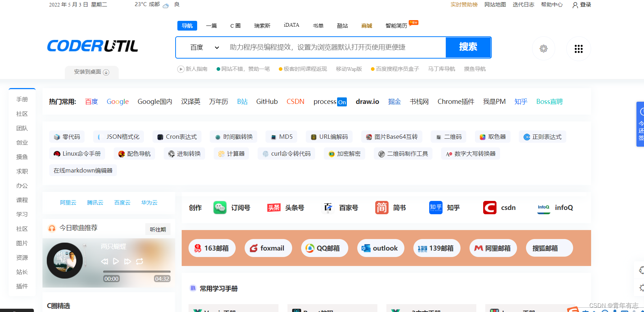Click the 搜索 button
This screenshot has width=644, height=312.
point(468,47)
